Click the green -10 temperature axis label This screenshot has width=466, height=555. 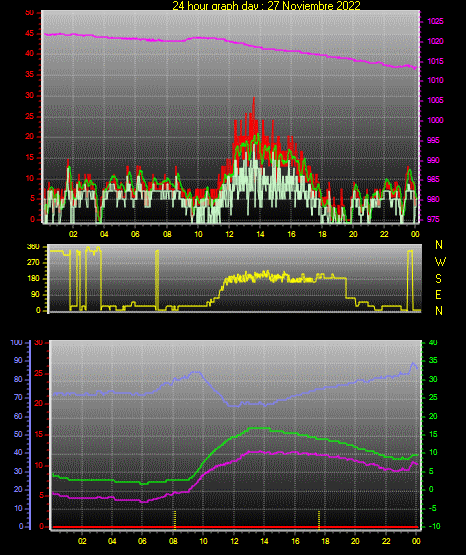tap(434, 526)
